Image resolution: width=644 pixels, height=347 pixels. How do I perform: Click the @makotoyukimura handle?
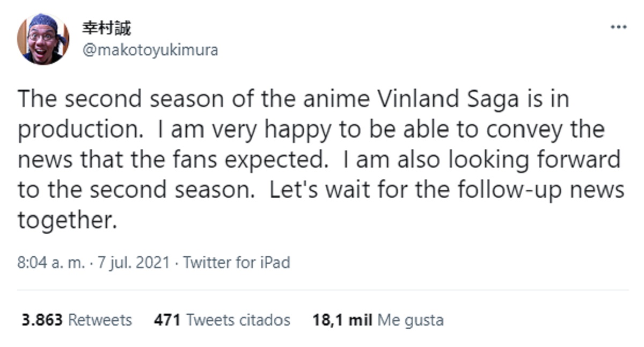[x=150, y=50]
